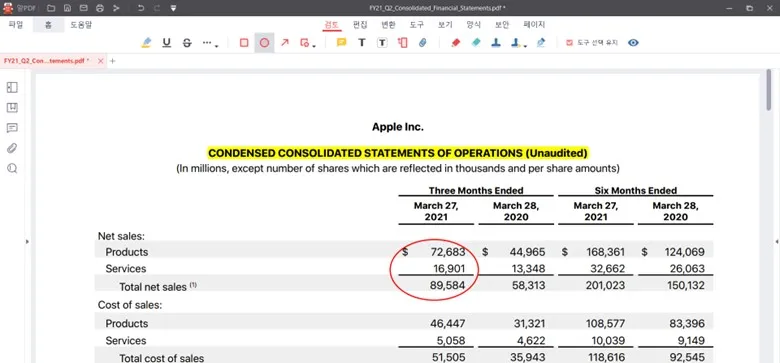Toggle annotation visibility eye icon
Viewport: 780px width, 363px height.
tap(633, 43)
